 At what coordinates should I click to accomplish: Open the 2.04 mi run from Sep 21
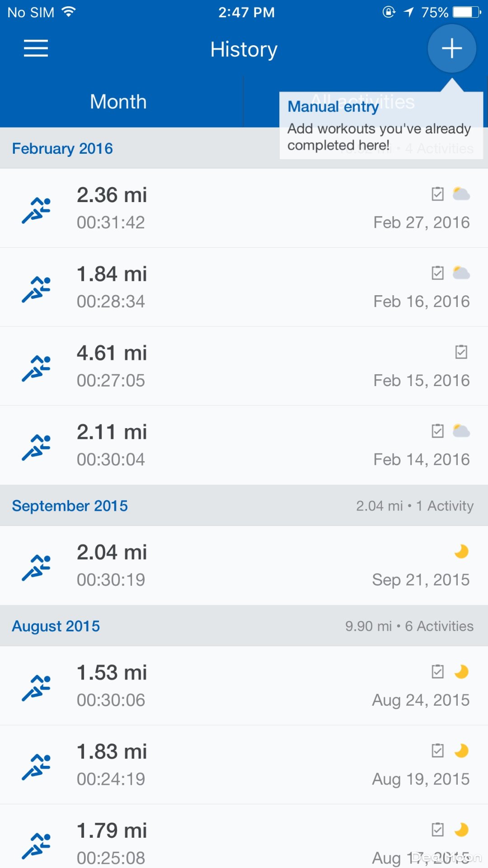tap(244, 565)
